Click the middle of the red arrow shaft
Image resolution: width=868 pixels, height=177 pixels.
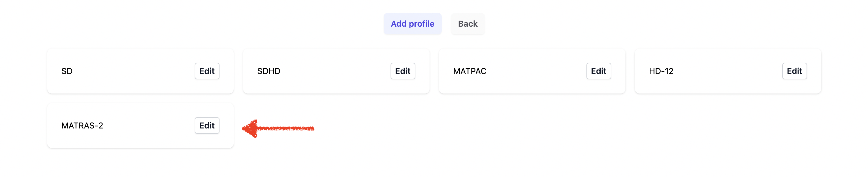coord(285,128)
